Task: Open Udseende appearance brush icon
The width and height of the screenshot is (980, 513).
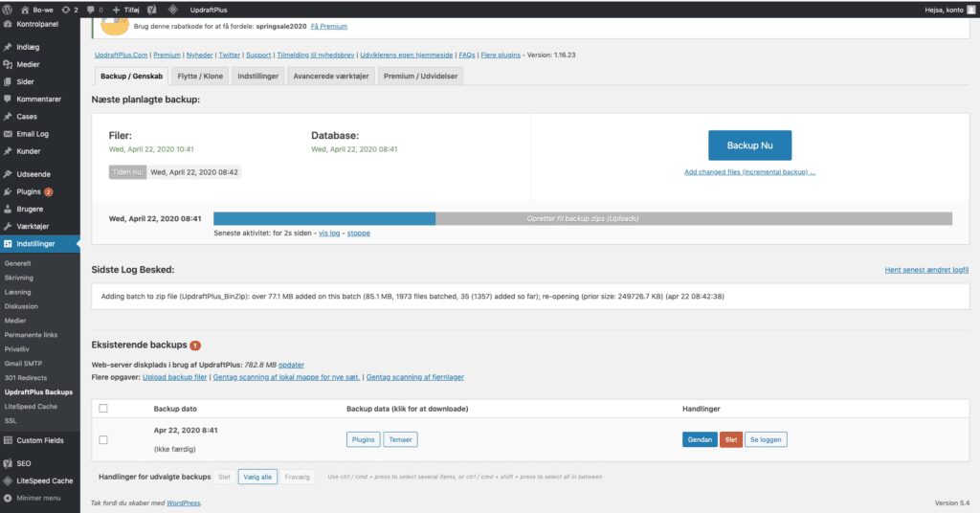Action: [x=8, y=174]
